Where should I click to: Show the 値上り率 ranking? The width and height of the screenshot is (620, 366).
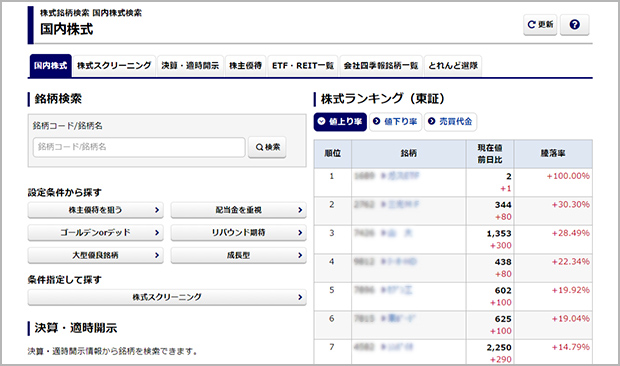(340, 121)
